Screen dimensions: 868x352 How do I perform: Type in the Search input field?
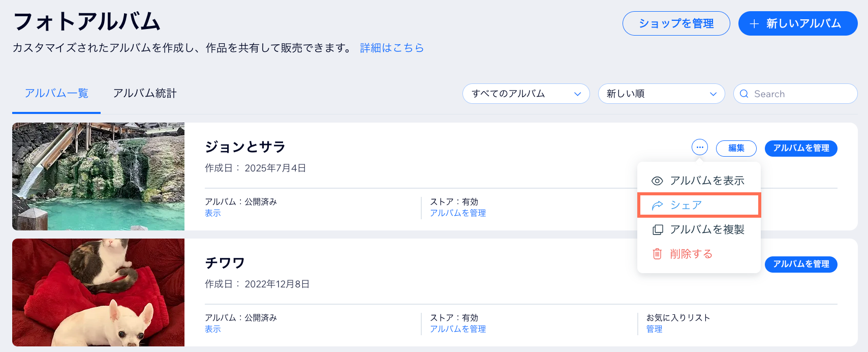(800, 94)
